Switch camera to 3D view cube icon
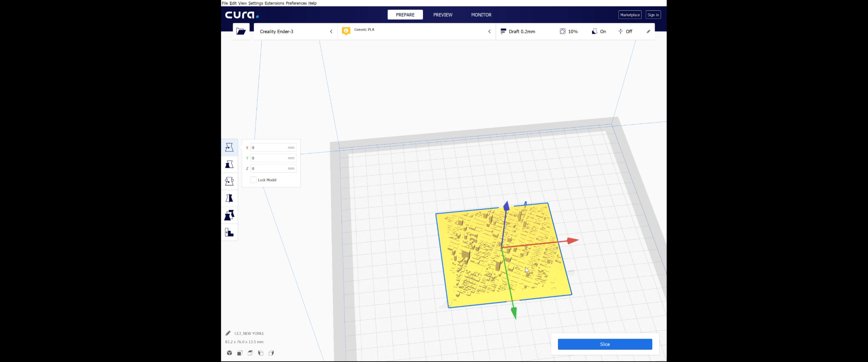This screenshot has height=362, width=868. click(229, 353)
